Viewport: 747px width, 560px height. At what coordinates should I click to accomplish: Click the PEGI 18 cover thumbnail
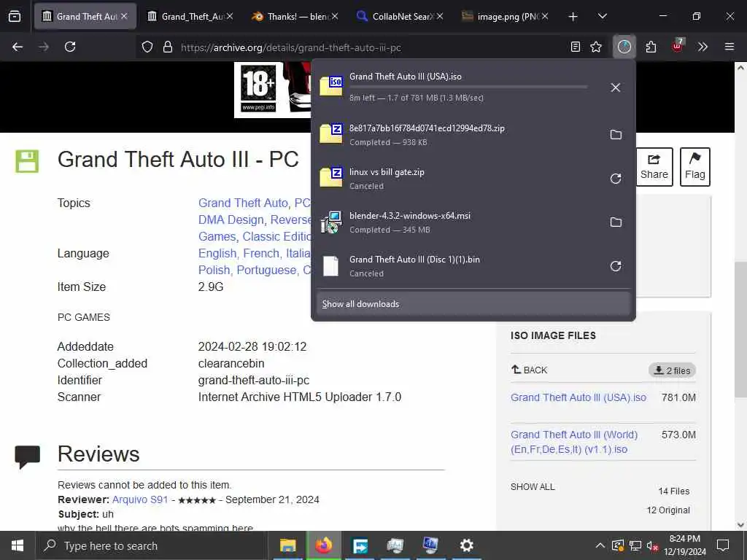[x=272, y=90]
